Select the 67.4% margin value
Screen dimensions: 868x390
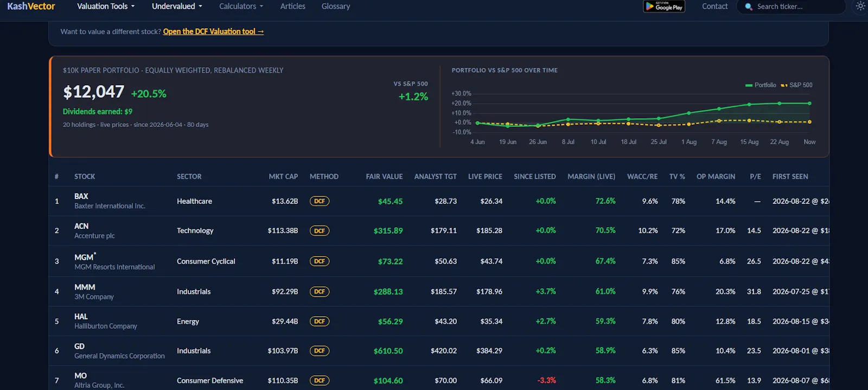tap(605, 261)
